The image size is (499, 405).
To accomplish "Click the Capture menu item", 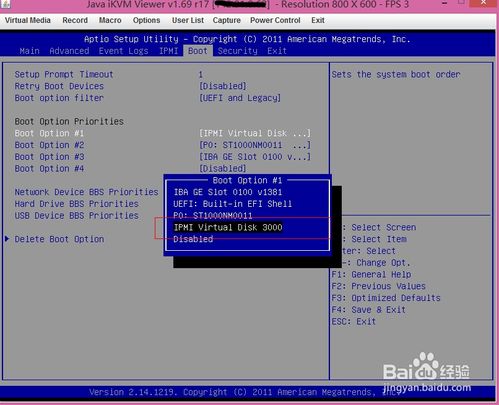I will coord(227,20).
